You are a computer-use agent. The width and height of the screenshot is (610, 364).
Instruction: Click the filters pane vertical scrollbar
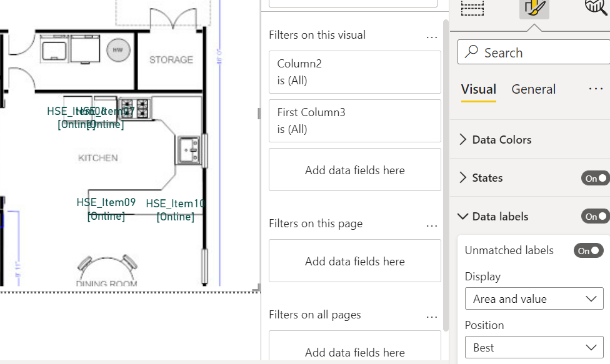446,175
